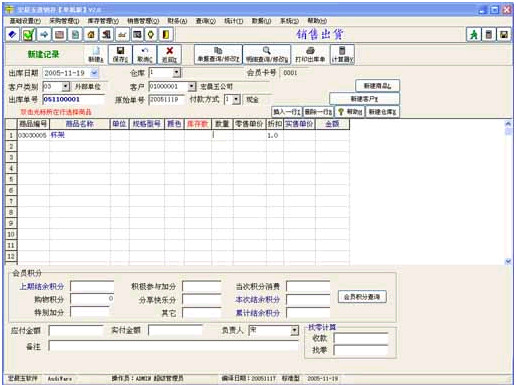Click the 商品名称 column header
Screen dimensions: 516x385
click(x=80, y=124)
